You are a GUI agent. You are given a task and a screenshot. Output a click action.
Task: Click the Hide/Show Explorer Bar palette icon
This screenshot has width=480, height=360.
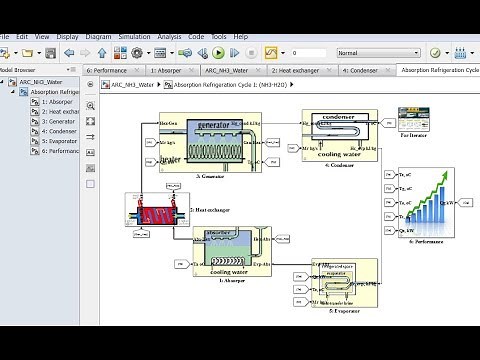[90, 84]
